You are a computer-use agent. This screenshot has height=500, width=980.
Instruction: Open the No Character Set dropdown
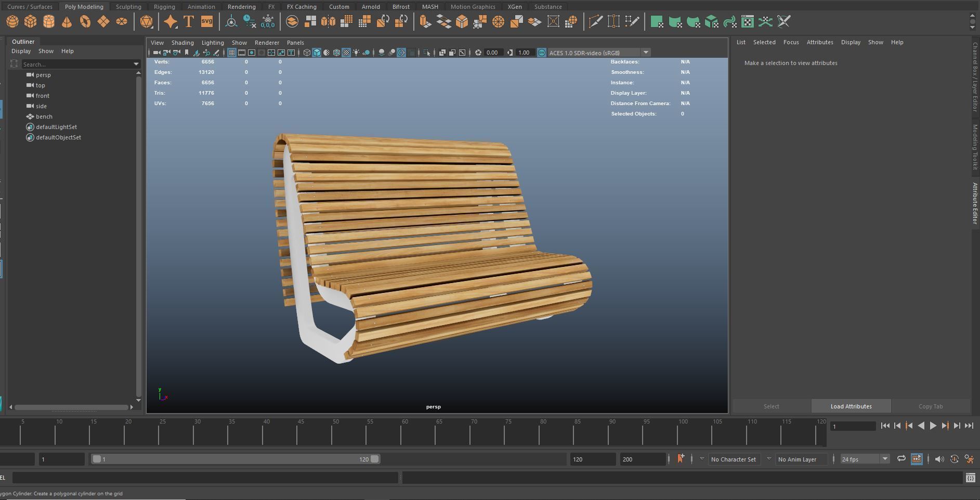pos(733,459)
